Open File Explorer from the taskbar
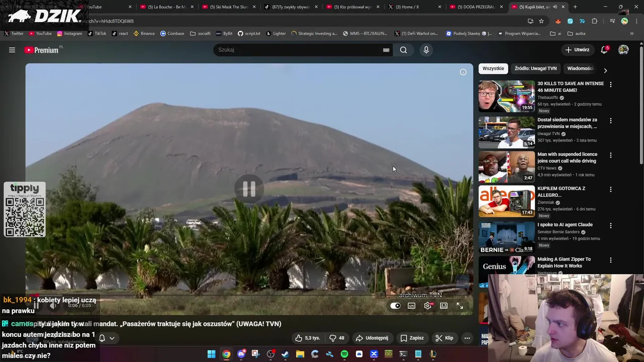 tap(300, 354)
